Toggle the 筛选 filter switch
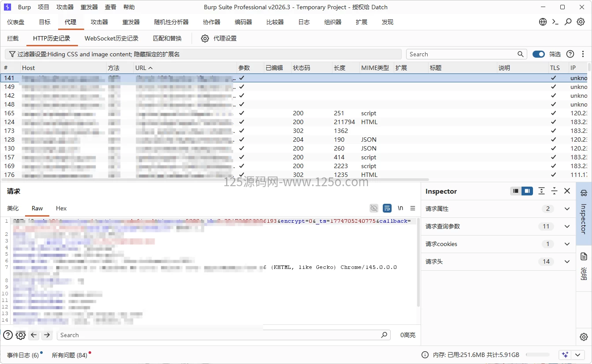Viewport: 592px width, 364px height. [x=538, y=54]
